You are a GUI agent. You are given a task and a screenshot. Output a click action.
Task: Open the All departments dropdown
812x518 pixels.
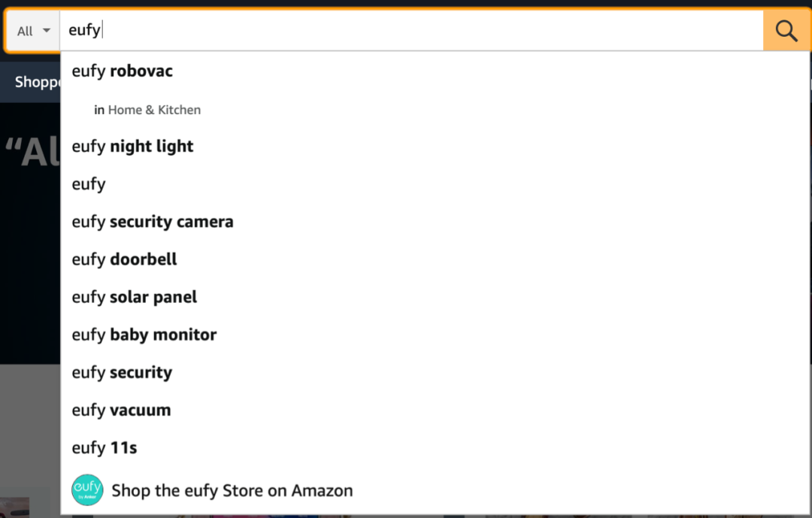tap(33, 31)
